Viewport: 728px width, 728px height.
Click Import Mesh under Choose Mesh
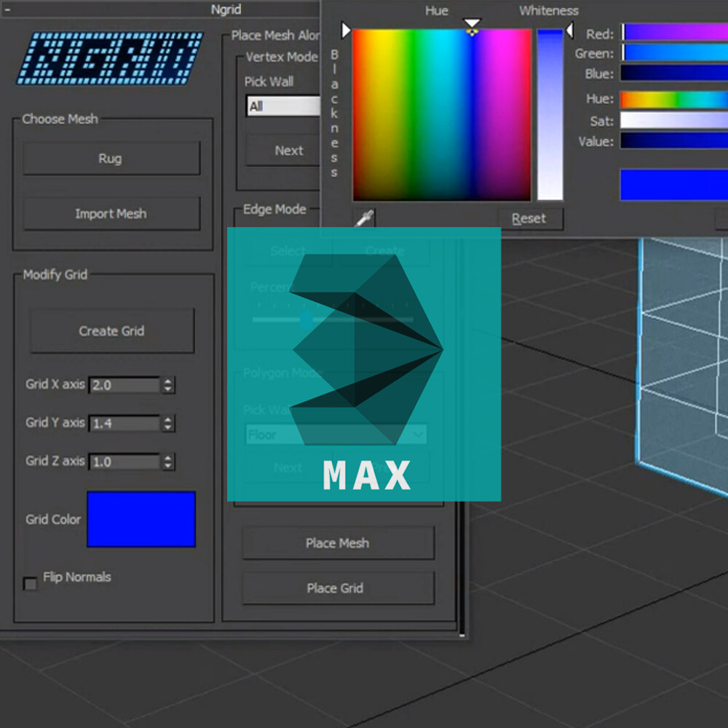pos(111,213)
